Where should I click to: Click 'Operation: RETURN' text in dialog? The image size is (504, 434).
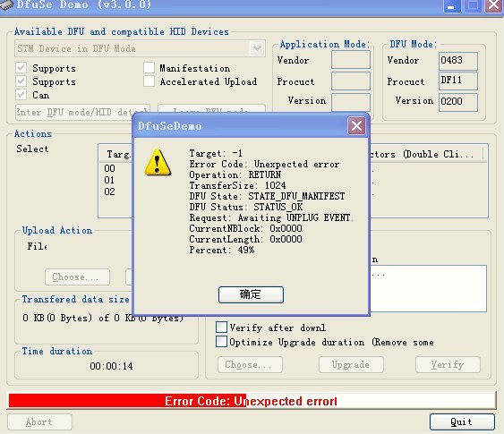[235, 174]
